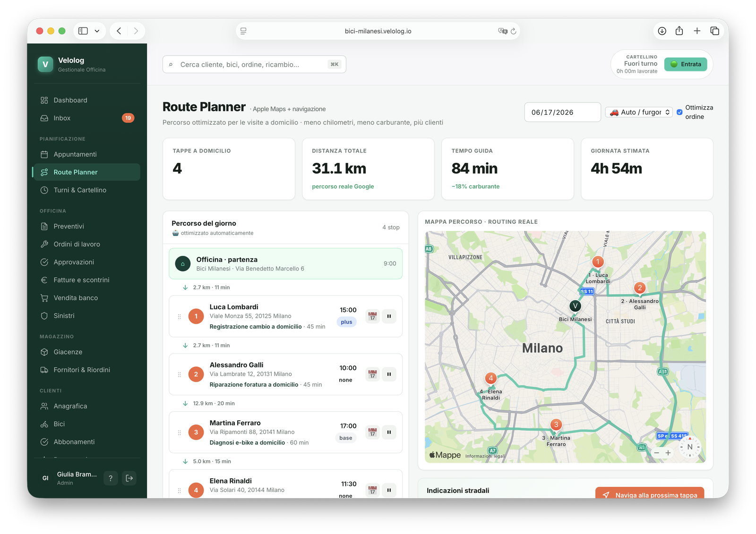The image size is (756, 534).
Task: Click base badge on Martina Ferraro
Action: click(346, 438)
